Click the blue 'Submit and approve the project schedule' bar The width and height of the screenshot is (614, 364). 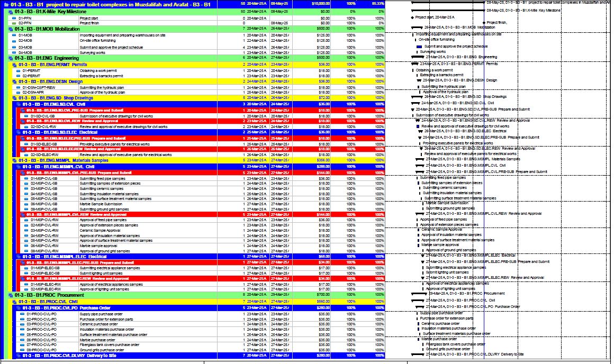419,47
